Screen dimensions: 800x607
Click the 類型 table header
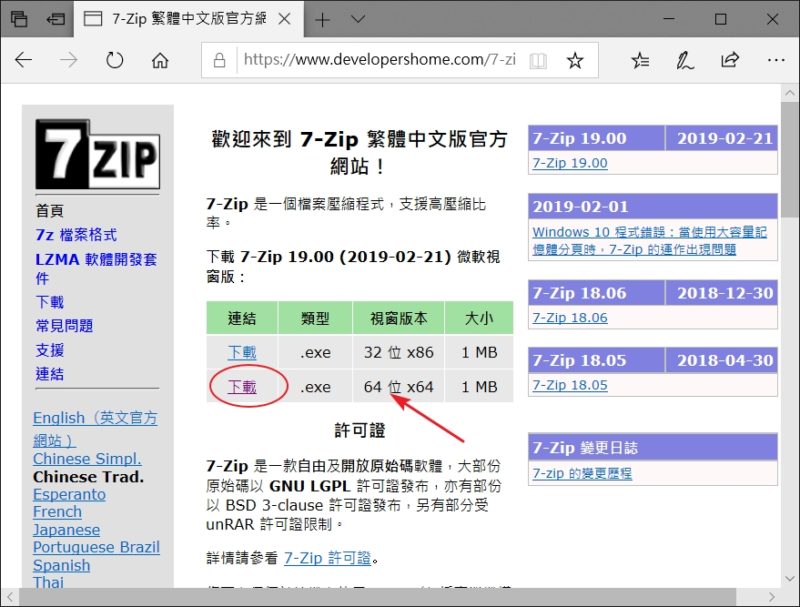315,318
